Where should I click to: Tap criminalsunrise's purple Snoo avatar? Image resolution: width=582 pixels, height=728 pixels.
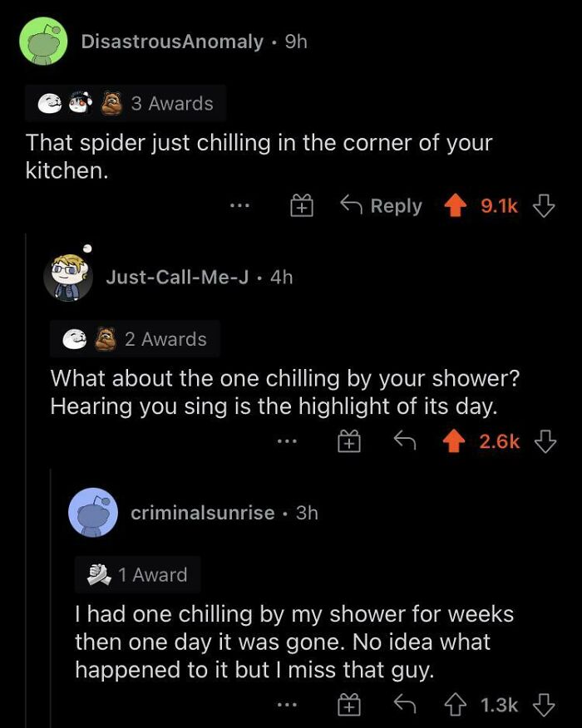(x=94, y=512)
